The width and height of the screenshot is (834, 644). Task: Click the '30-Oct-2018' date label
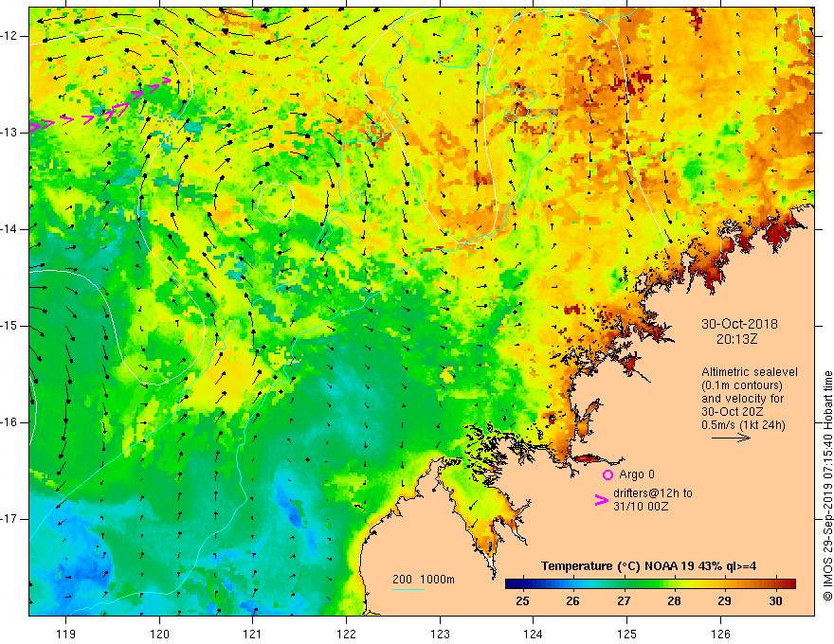click(739, 324)
